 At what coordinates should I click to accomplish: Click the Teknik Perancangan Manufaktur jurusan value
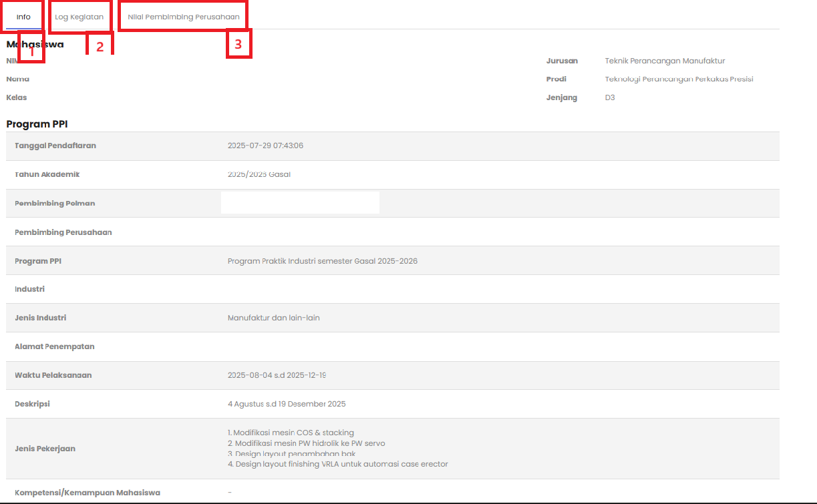click(x=664, y=61)
